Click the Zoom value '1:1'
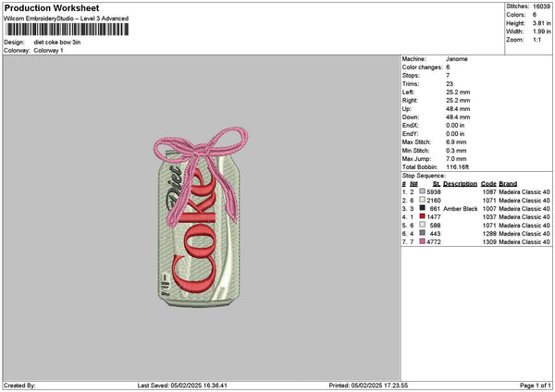The height and width of the screenshot is (392, 555). [536, 40]
